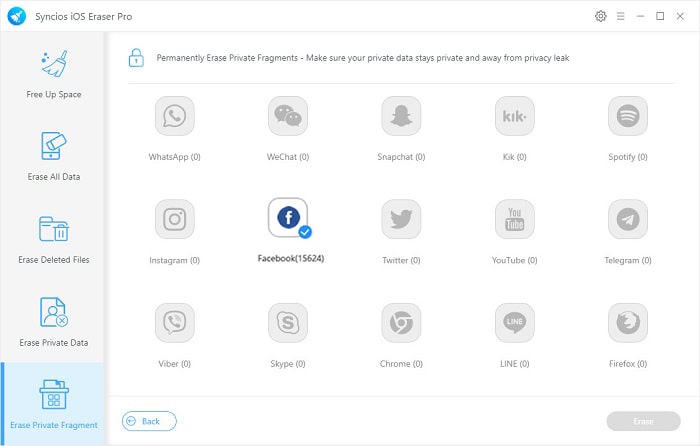Click the Snapchat (0) label
The height and width of the screenshot is (446, 700).
[x=401, y=157]
